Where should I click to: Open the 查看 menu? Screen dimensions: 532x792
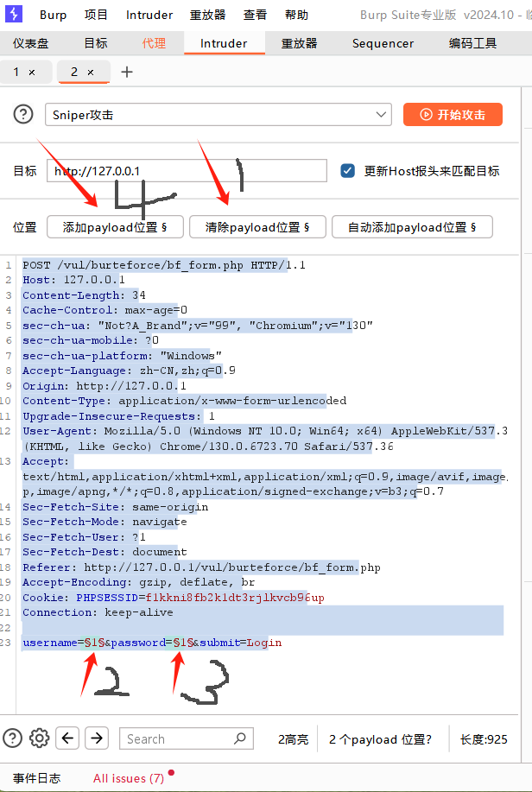[x=255, y=15]
